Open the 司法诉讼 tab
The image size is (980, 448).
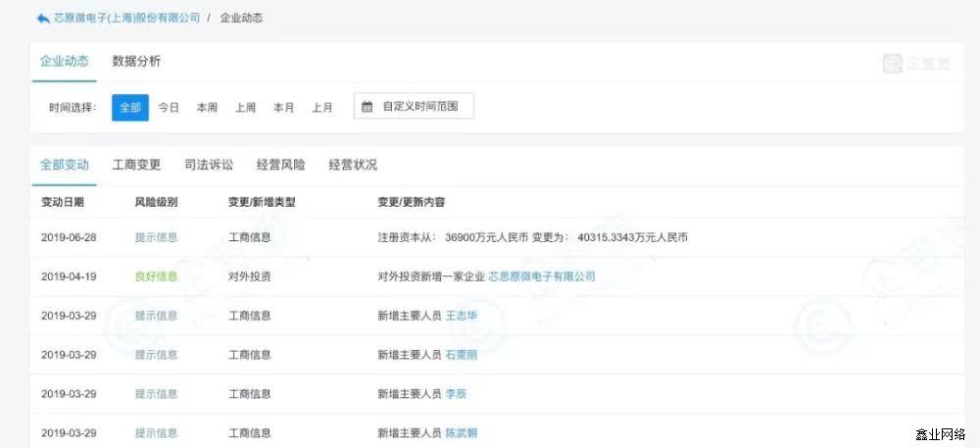tap(209, 165)
